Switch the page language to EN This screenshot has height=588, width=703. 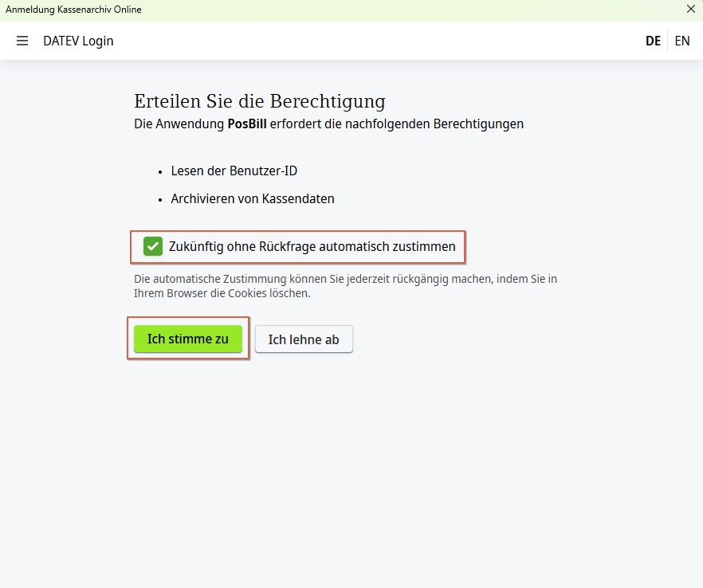click(682, 41)
